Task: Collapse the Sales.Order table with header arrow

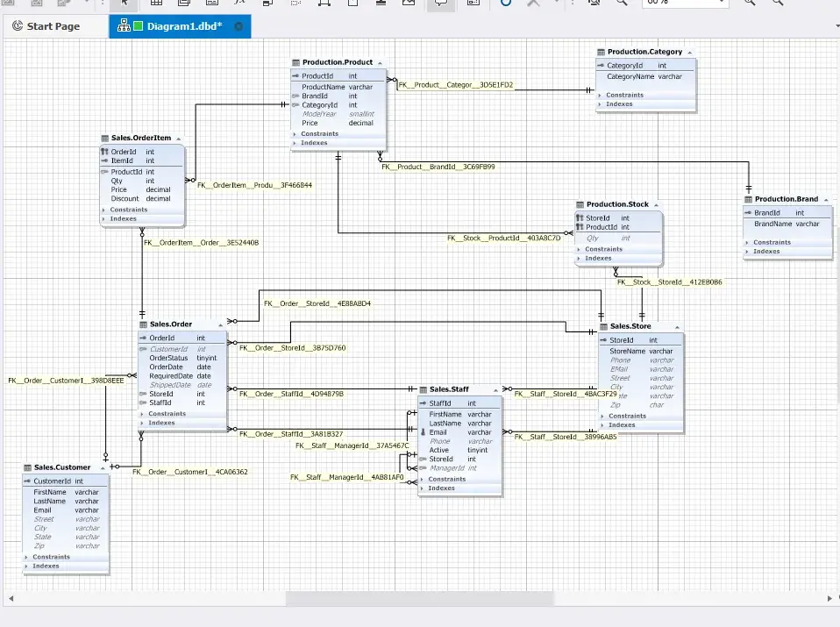Action: 220,325
